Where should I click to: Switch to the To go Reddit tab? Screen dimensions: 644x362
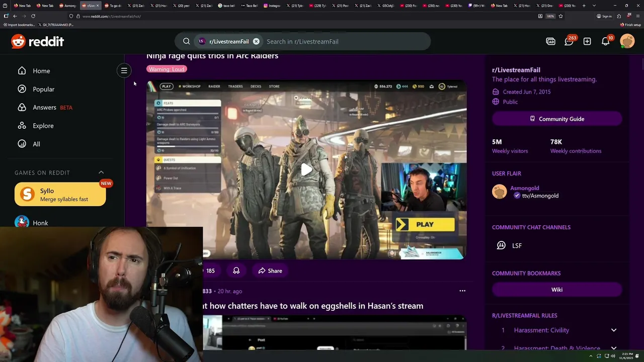113,6
